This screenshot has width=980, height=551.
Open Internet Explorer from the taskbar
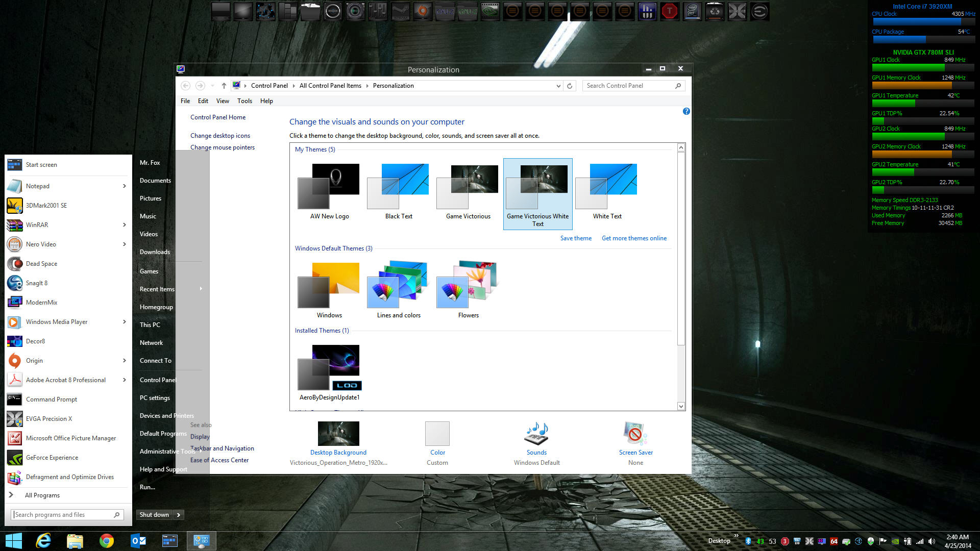pyautogui.click(x=44, y=541)
